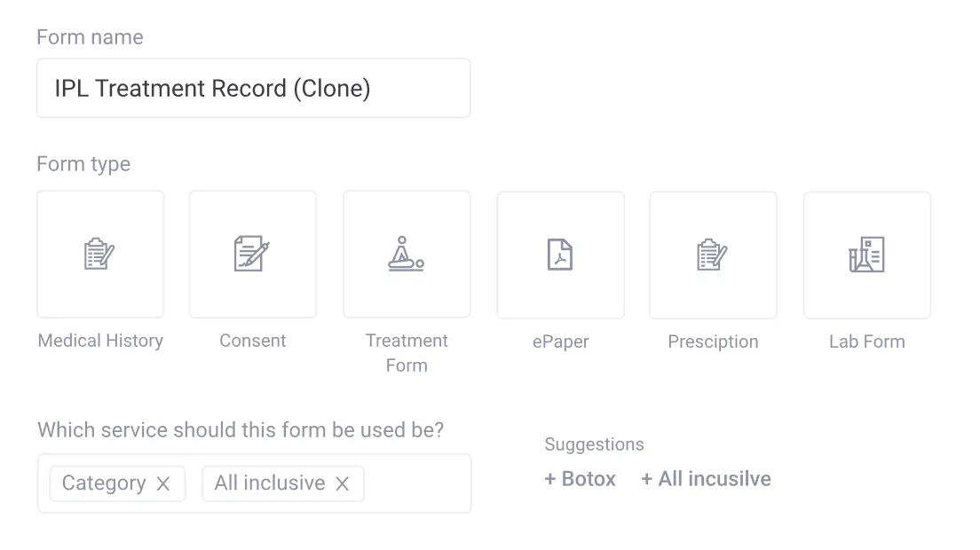Screen dimensions: 980x550
Task: Click the empty area of service field
Action: [415, 483]
